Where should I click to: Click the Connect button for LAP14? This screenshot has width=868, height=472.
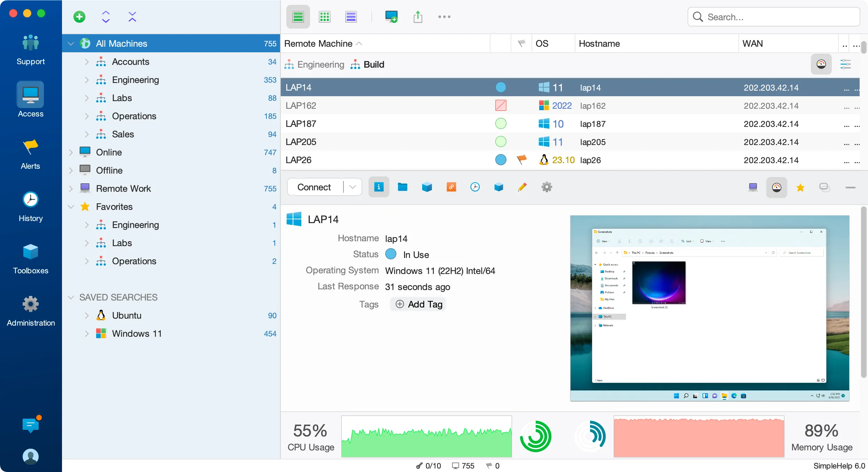313,187
